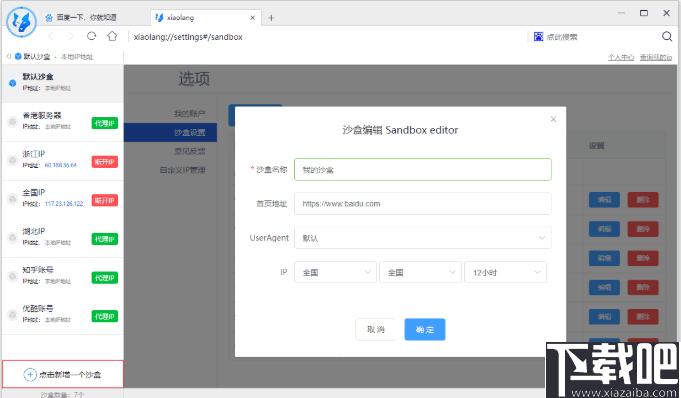Confirm with the blue 确定 button

tap(425, 329)
